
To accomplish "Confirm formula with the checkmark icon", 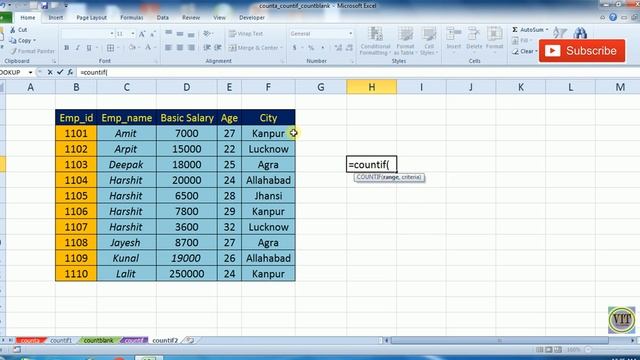I will tap(60, 72).
